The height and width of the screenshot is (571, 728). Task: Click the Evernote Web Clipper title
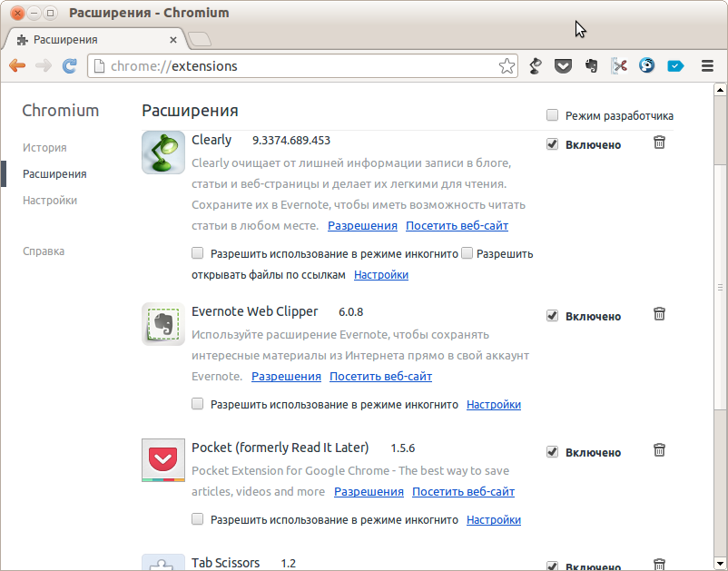coord(254,311)
